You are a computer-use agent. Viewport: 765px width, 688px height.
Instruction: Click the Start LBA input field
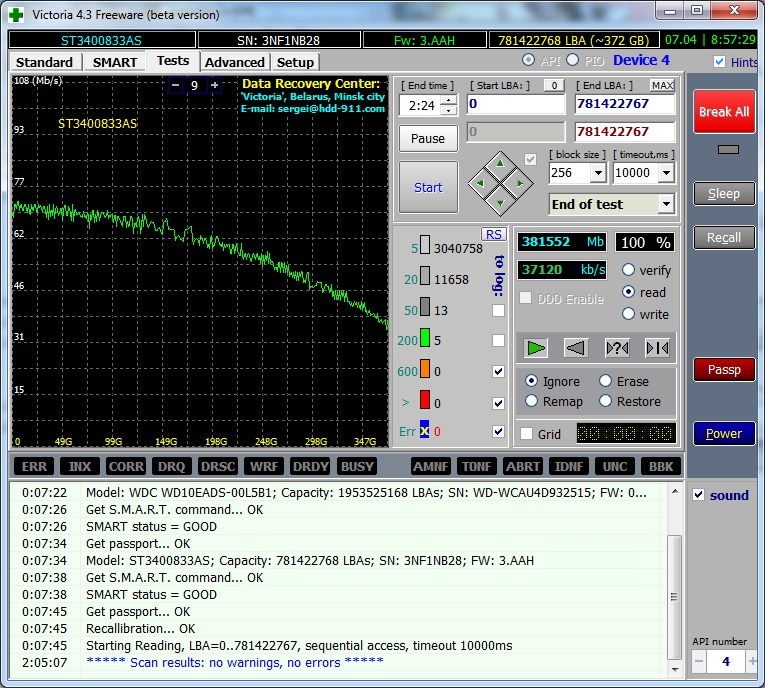tap(515, 105)
